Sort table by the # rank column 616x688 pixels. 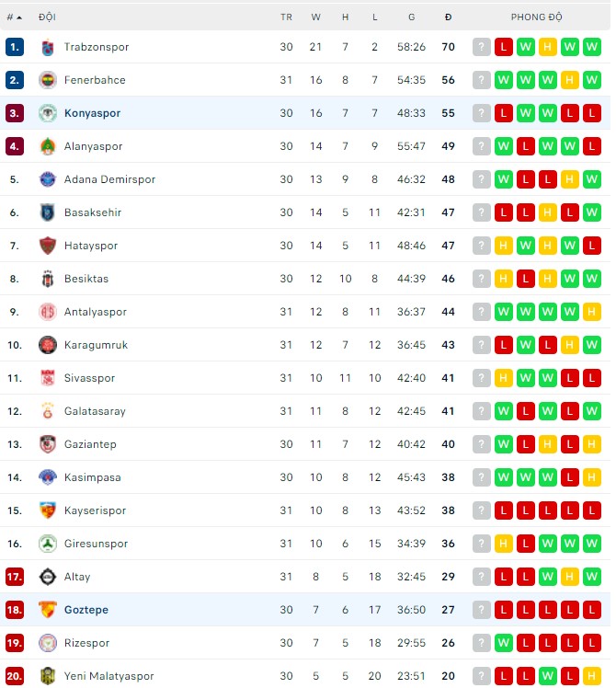pyautogui.click(x=14, y=17)
